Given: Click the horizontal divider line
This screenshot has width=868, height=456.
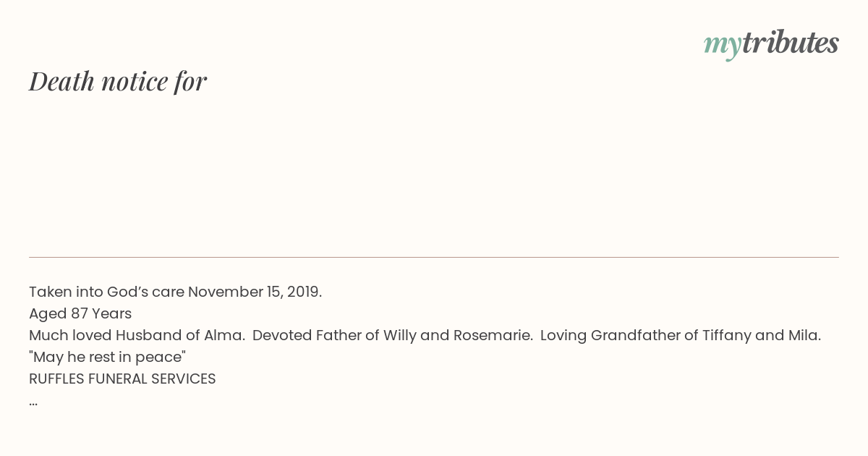Looking at the screenshot, I should pyautogui.click(x=434, y=257).
